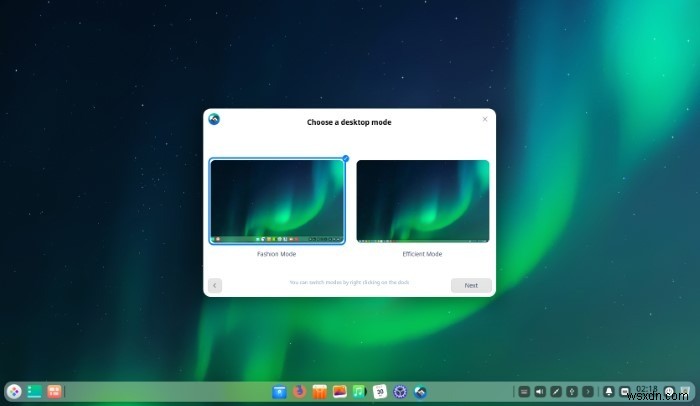Click the volume speaker tray icon
This screenshot has width=700, height=406.
coord(540,392)
